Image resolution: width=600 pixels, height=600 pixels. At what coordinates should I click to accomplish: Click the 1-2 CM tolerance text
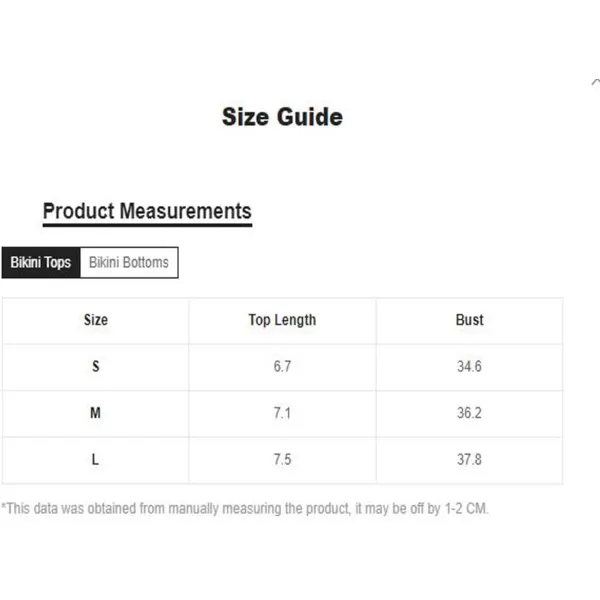466,509
